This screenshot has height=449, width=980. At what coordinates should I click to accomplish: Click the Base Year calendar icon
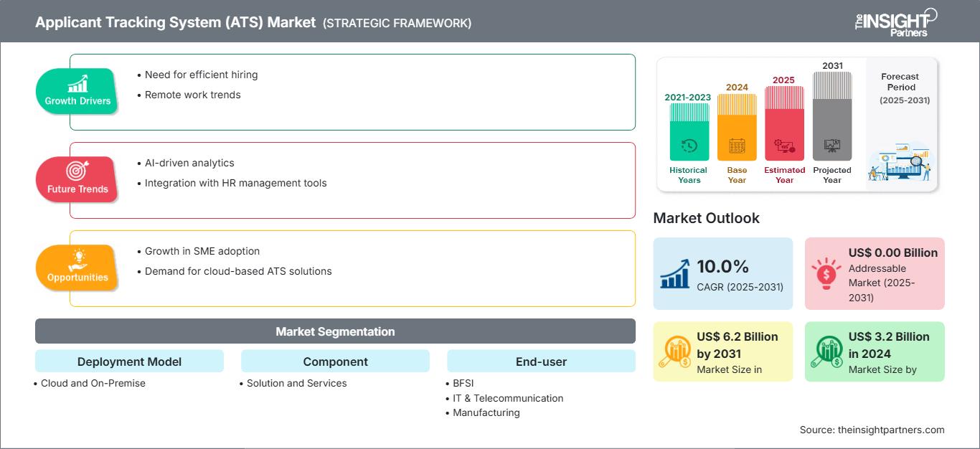[737, 146]
